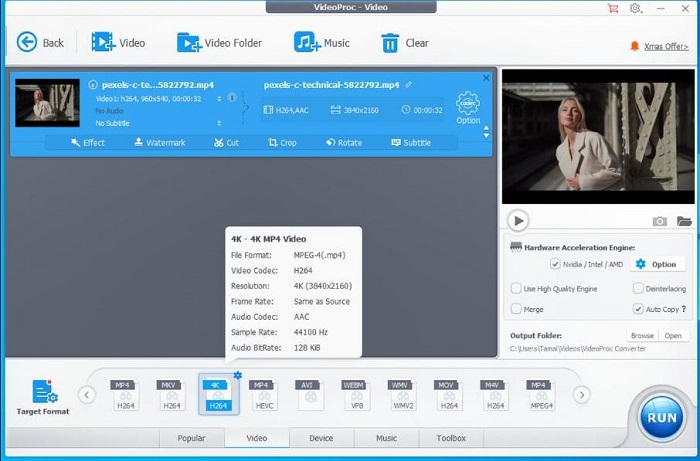
Task: Play the video preview
Action: tap(518, 221)
